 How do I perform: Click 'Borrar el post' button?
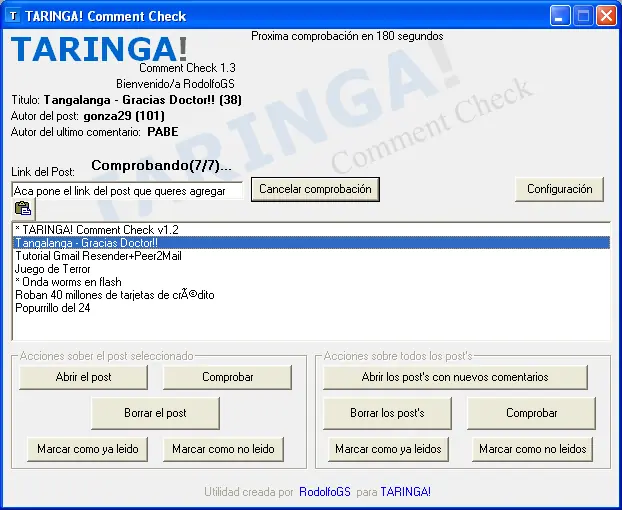pos(155,413)
